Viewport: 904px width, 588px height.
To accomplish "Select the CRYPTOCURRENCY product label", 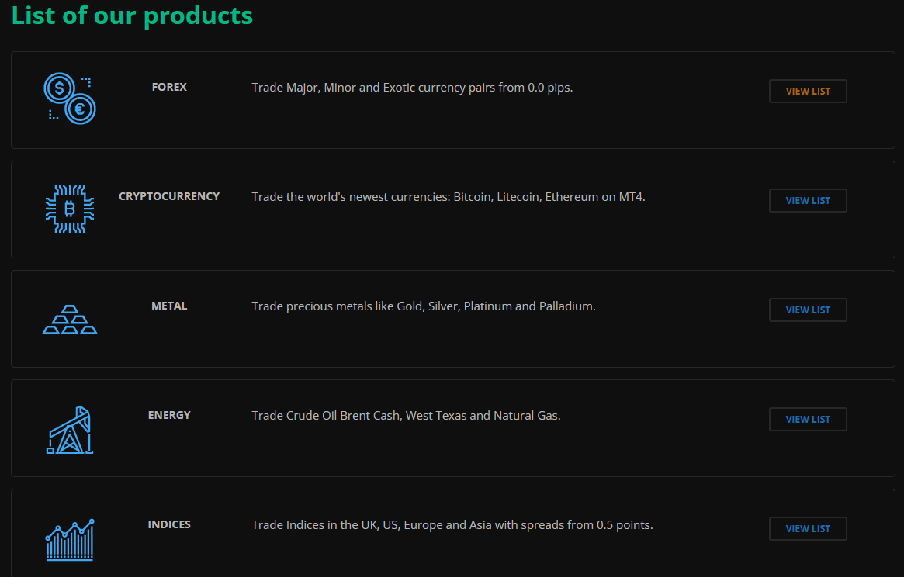I will (x=169, y=196).
